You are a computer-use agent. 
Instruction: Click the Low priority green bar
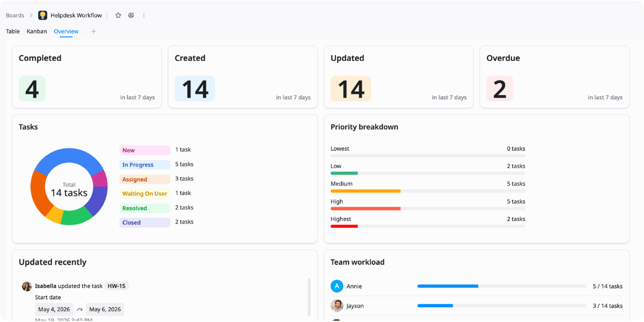click(344, 173)
